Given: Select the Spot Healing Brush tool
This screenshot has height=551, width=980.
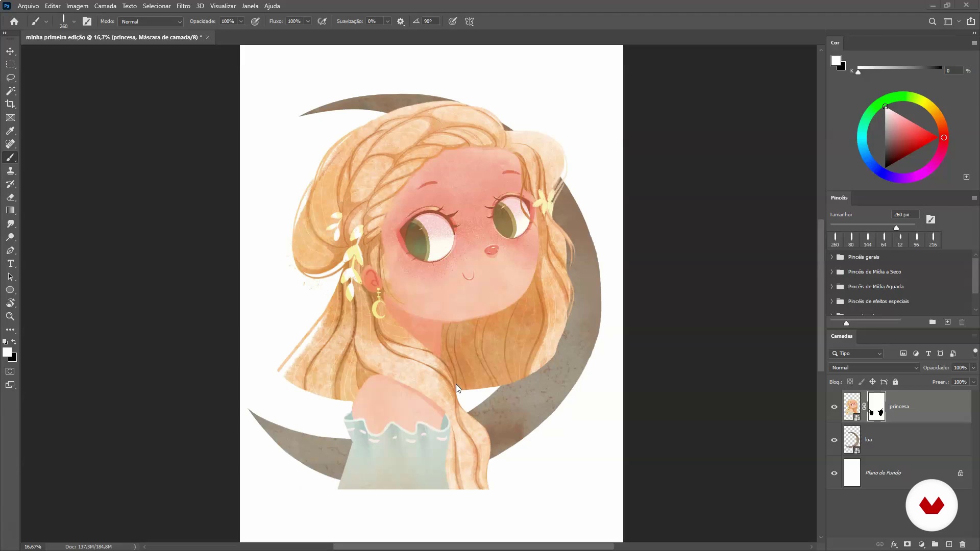Looking at the screenshot, I should pos(10,144).
